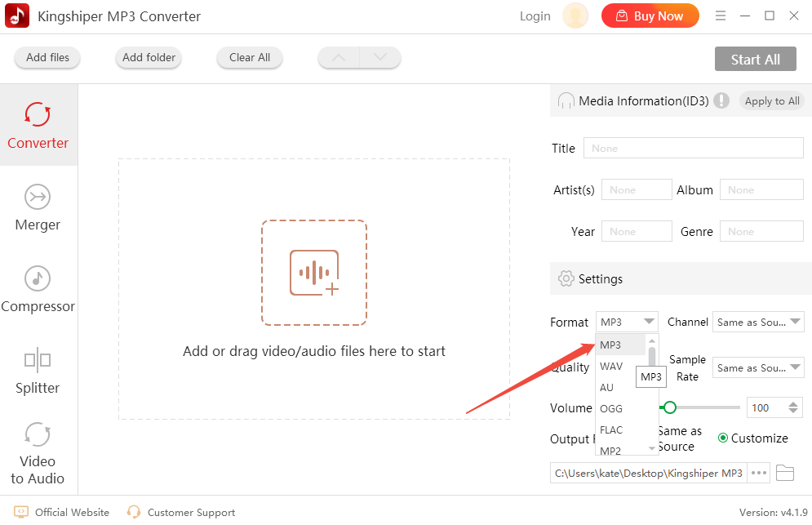Move file down with down arrow button
812x525 pixels.
pyautogui.click(x=380, y=57)
